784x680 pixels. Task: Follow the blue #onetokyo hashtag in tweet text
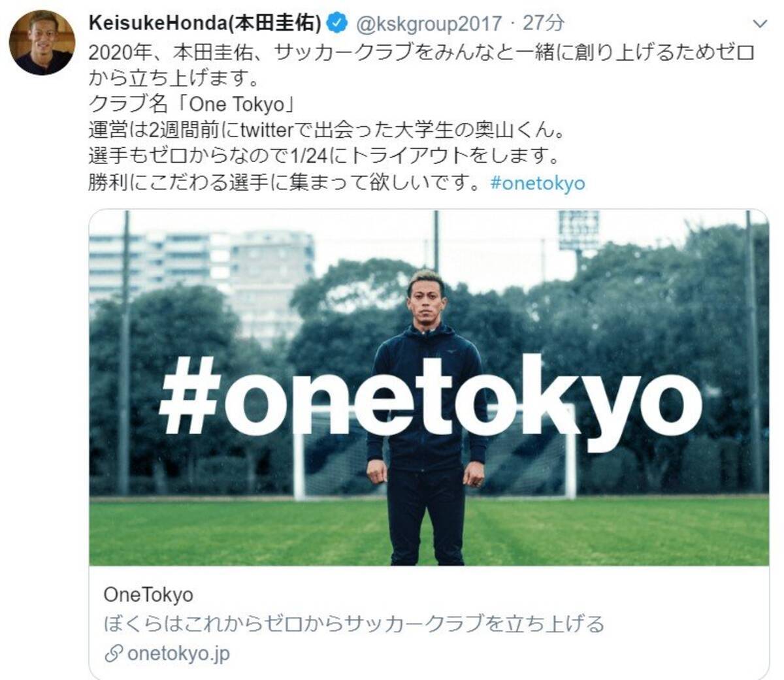(x=537, y=183)
